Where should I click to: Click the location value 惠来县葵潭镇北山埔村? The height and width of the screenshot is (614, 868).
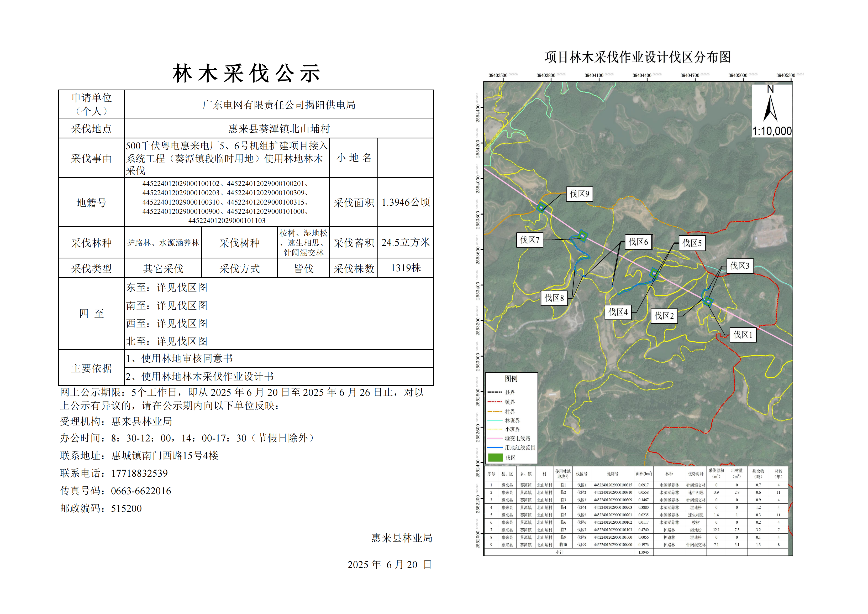[x=279, y=129]
